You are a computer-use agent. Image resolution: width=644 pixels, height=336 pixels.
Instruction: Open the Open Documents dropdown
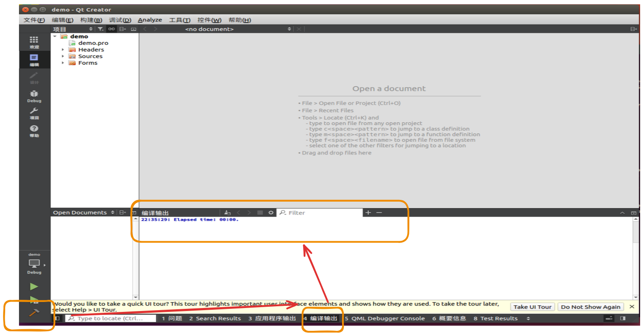pyautogui.click(x=113, y=212)
